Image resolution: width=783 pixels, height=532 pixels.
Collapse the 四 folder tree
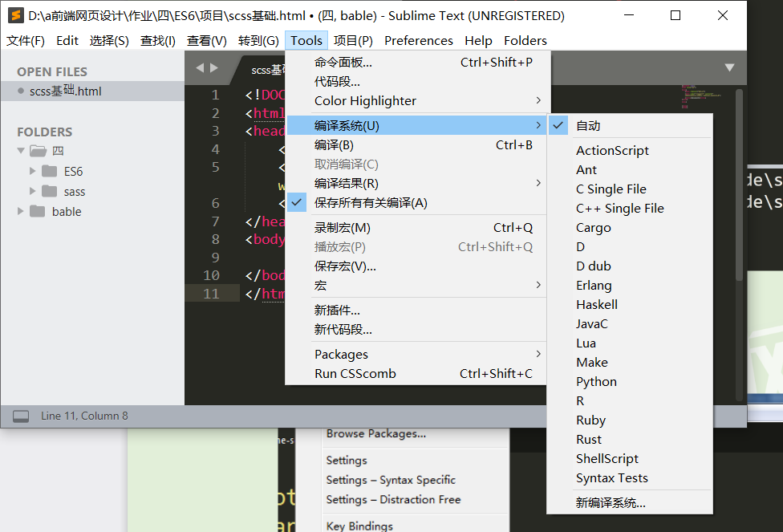pyautogui.click(x=21, y=150)
